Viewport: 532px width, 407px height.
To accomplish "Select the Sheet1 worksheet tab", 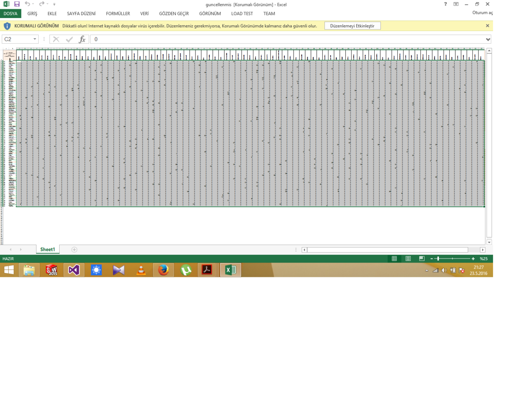I will (x=47, y=249).
